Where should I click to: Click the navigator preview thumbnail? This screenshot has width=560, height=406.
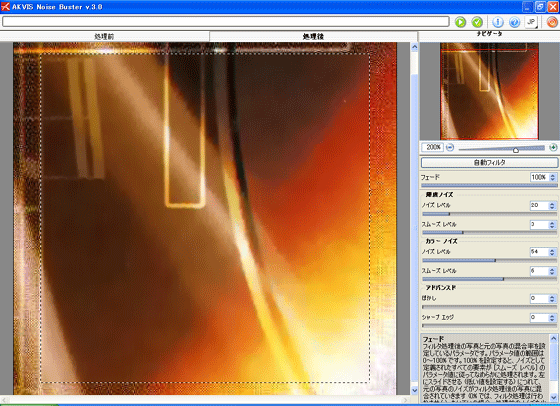(489, 91)
